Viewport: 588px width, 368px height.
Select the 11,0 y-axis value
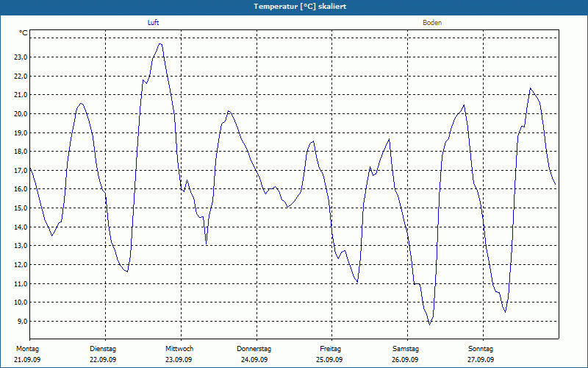[21, 283]
